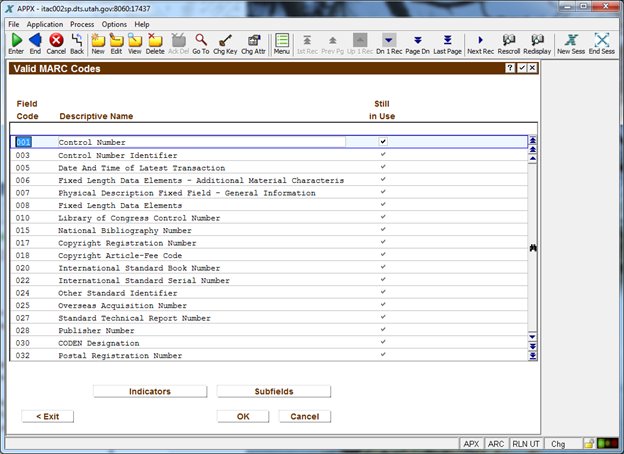The height and width of the screenshot is (454, 624).
Task: Open the Process menu
Action: pyautogui.click(x=83, y=23)
